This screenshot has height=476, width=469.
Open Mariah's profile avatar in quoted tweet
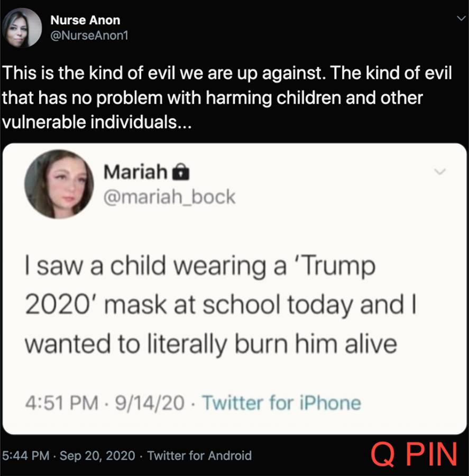point(59,184)
